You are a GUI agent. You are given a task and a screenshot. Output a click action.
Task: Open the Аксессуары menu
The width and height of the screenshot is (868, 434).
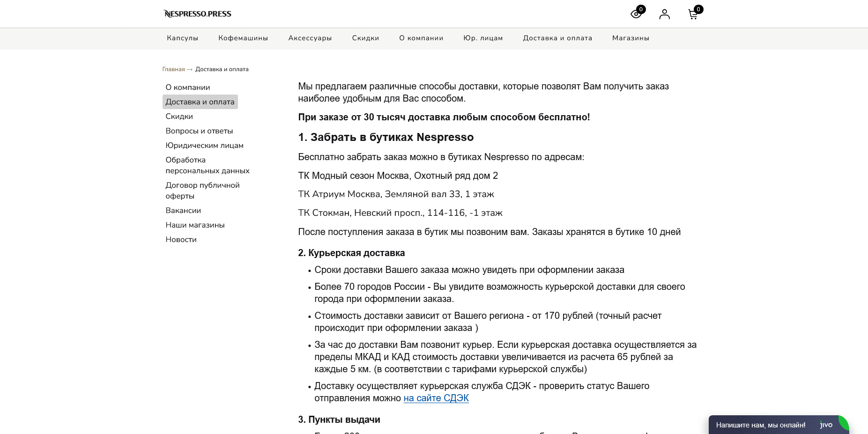point(310,38)
